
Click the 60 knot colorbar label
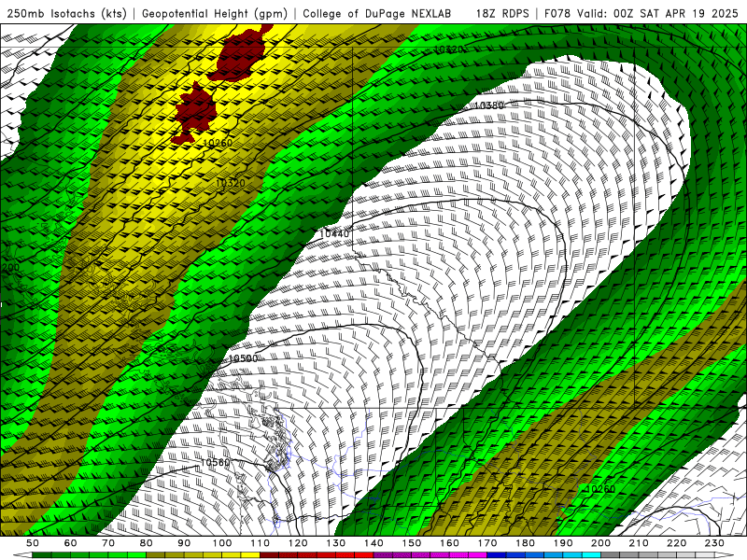71,543
